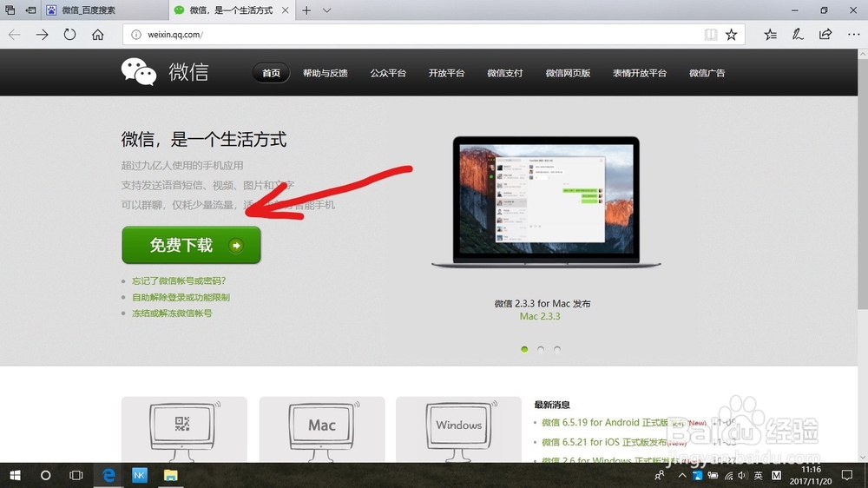Open 微信 6.5.21 for iOS news link
868x488 pixels.
[604, 442]
